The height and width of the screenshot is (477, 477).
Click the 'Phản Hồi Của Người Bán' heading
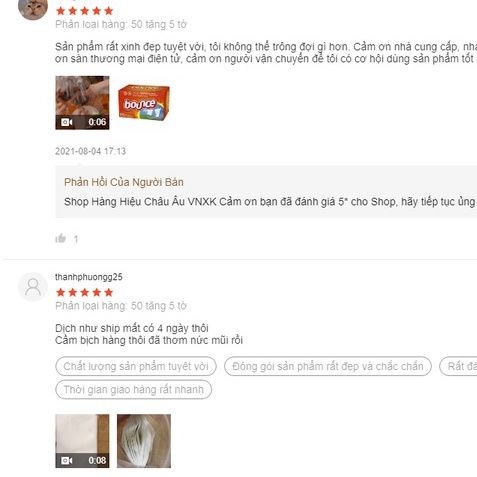[x=124, y=182]
